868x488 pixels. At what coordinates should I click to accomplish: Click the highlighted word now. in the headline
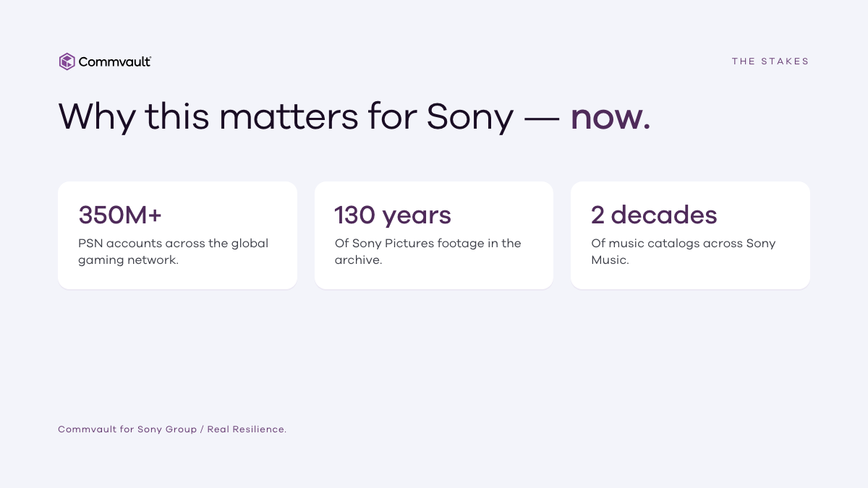point(610,116)
